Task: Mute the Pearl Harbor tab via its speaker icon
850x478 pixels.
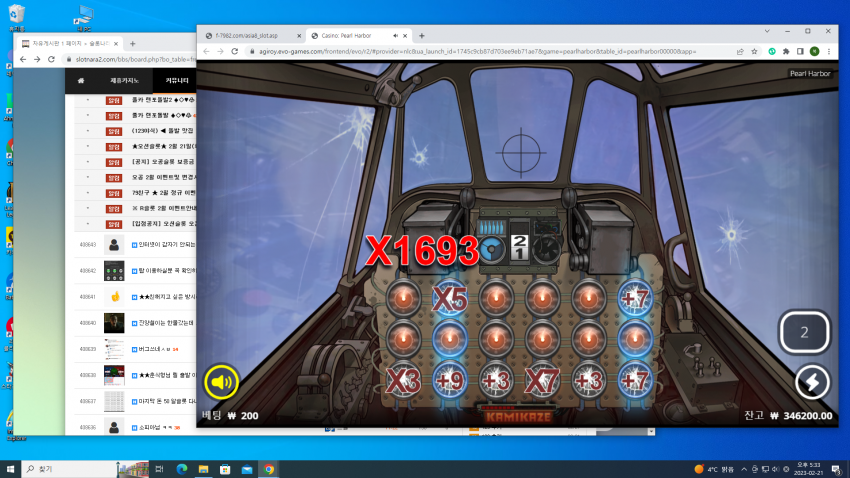Action: (x=395, y=36)
